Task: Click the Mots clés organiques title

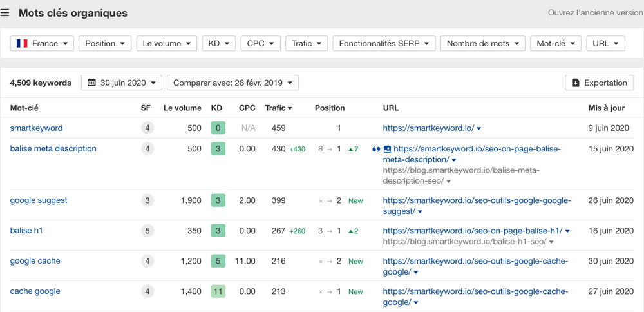Action: pyautogui.click(x=73, y=13)
